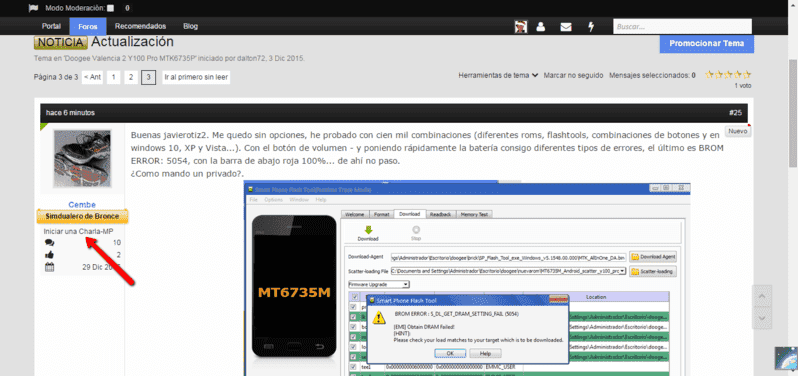Open the user profile silhouette icon
798x376 pixels.
click(541, 27)
